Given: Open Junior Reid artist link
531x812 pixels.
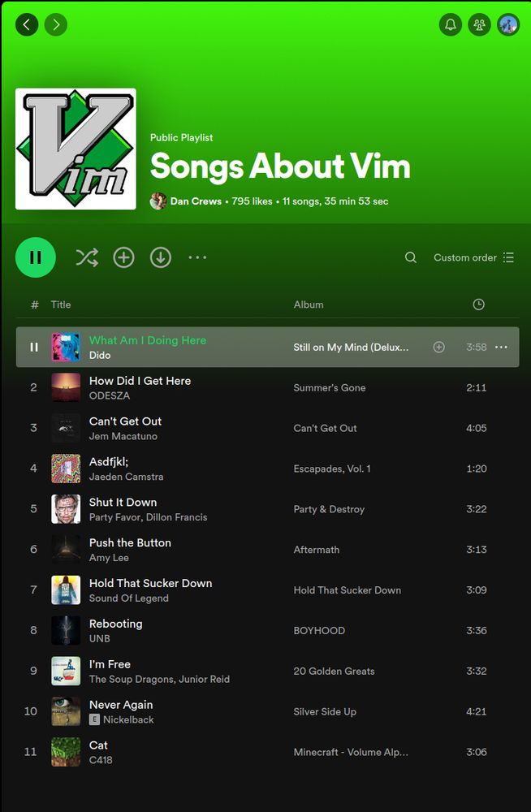Looking at the screenshot, I should click(204, 679).
